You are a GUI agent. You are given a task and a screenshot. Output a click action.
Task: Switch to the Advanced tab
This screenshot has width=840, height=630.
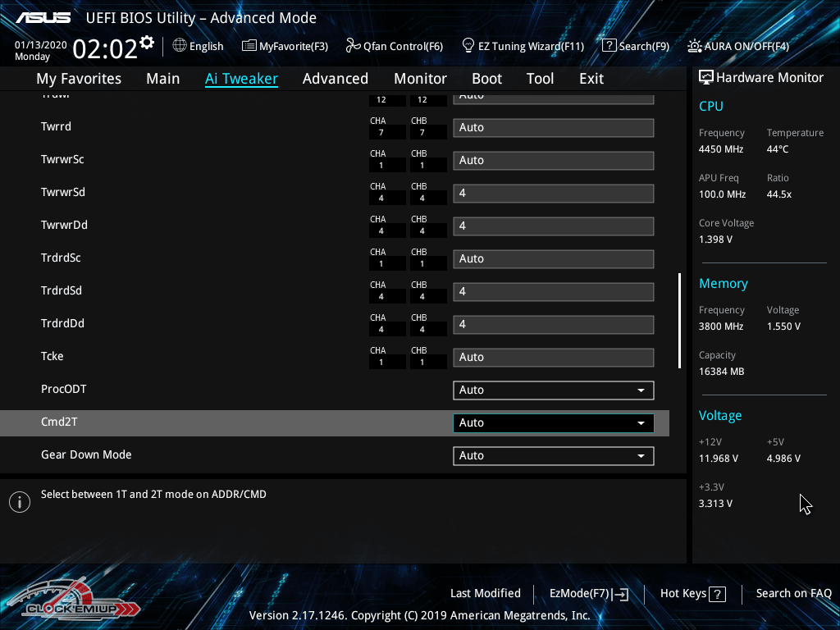point(335,79)
